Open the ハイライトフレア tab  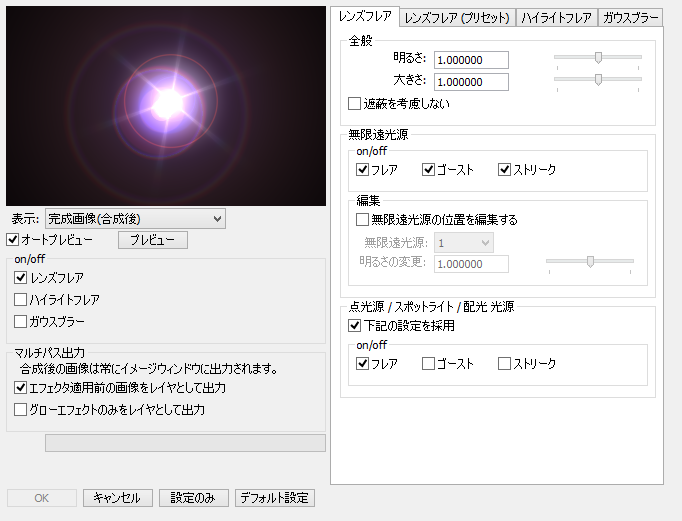(x=556, y=18)
